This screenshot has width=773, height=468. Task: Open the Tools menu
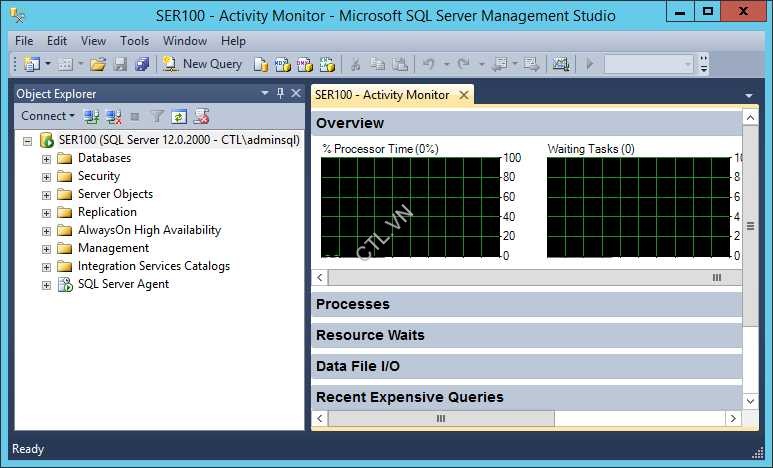[x=135, y=41]
